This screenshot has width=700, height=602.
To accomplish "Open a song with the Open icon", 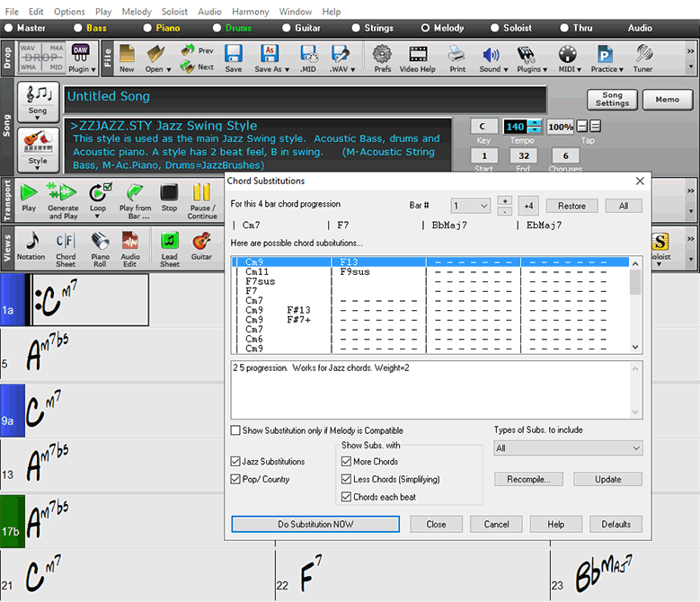I will coord(155,55).
